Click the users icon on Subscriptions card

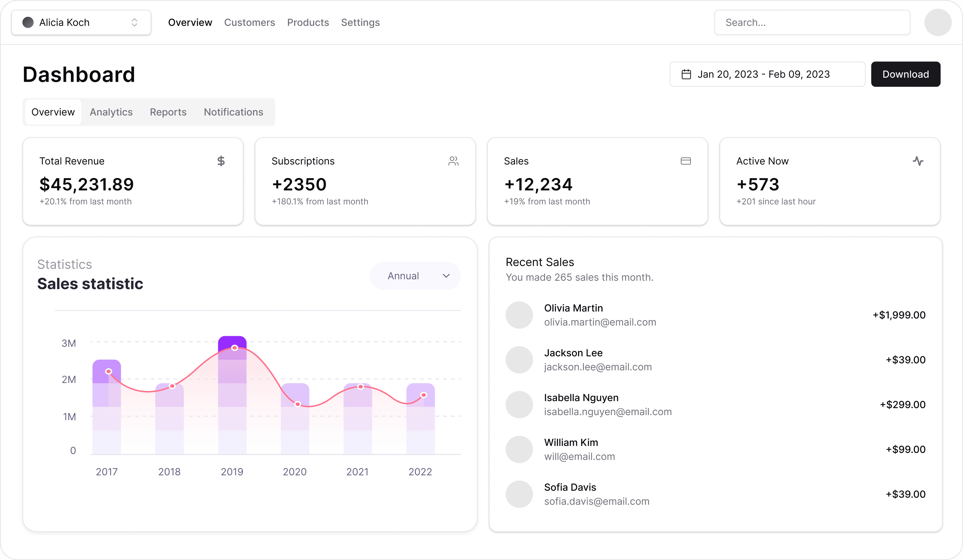click(454, 161)
